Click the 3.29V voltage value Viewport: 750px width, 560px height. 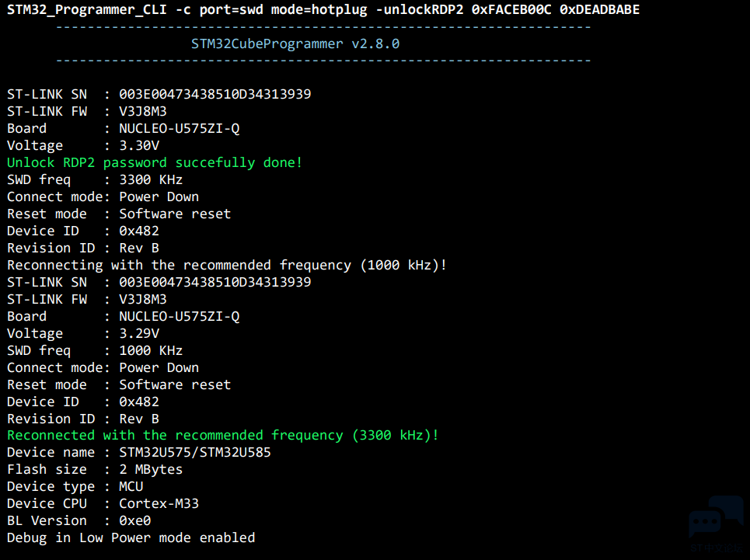tap(138, 333)
